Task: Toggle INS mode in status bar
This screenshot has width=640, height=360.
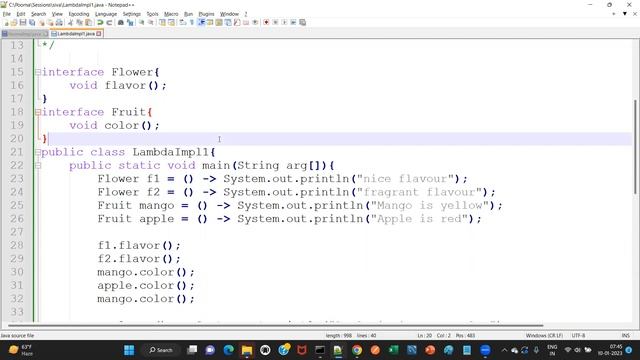Action: click(x=625, y=336)
